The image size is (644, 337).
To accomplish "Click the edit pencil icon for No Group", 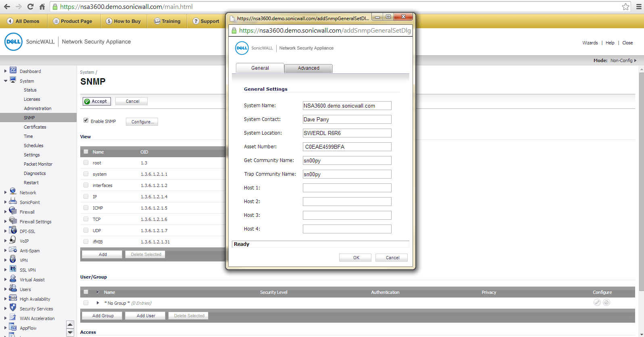I will pyautogui.click(x=597, y=302).
